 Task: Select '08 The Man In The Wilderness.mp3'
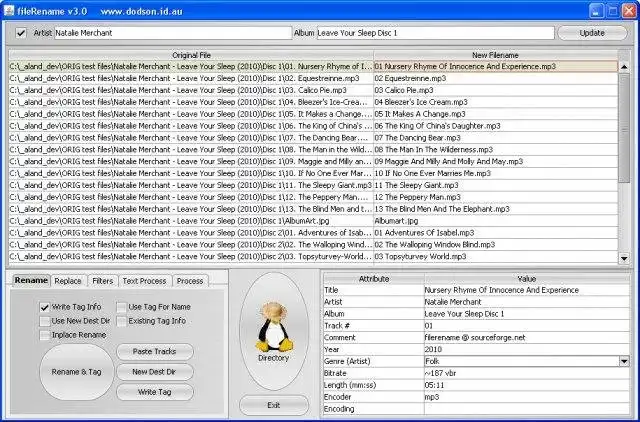coord(496,149)
